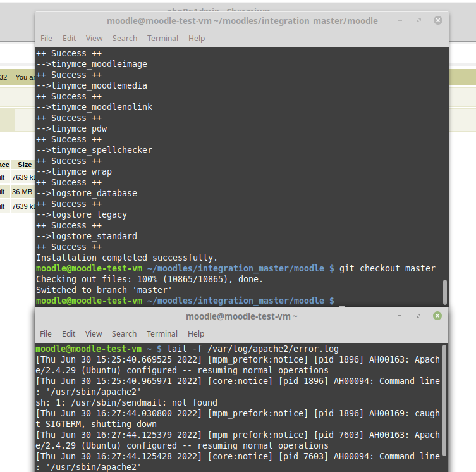Click "Switched to branch 'master'" line

(104, 290)
